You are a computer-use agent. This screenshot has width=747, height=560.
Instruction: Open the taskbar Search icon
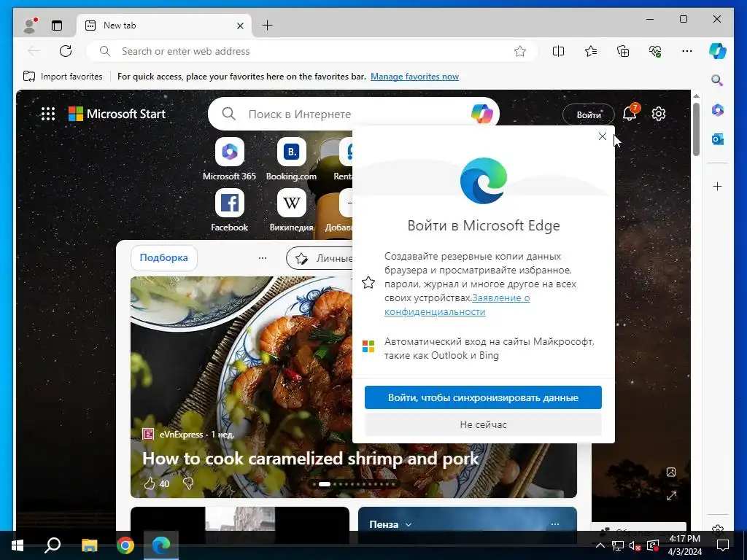coord(53,545)
